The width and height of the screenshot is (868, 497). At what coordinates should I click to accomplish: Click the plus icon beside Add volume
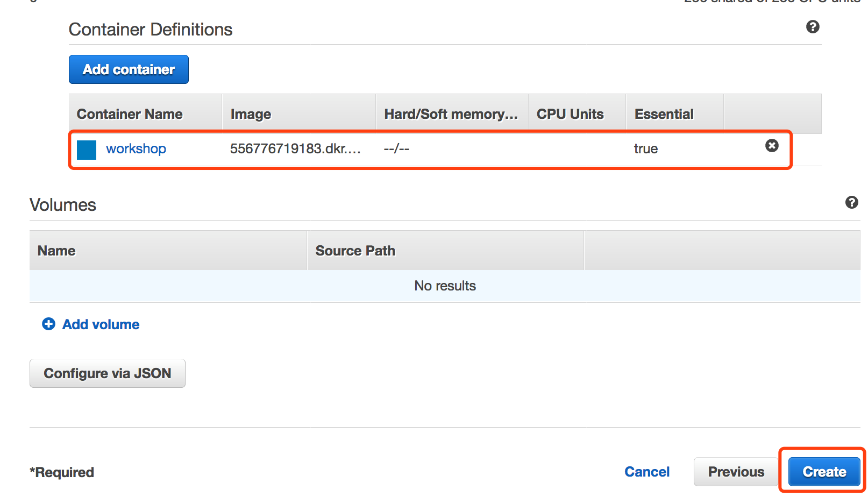pos(49,324)
